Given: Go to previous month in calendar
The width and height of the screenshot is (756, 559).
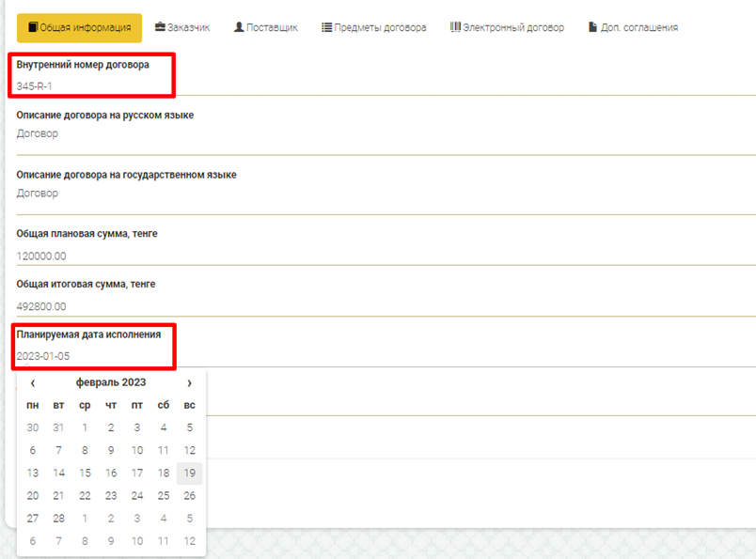Looking at the screenshot, I should (33, 383).
